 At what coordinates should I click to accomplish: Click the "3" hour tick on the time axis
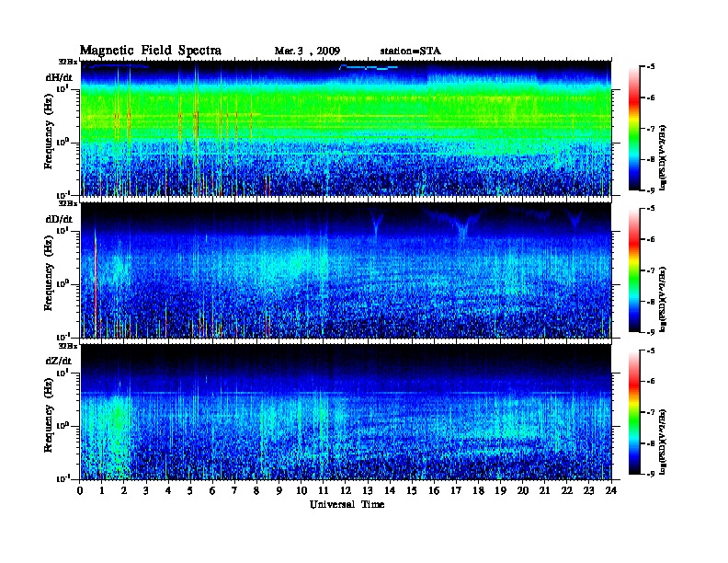point(146,491)
